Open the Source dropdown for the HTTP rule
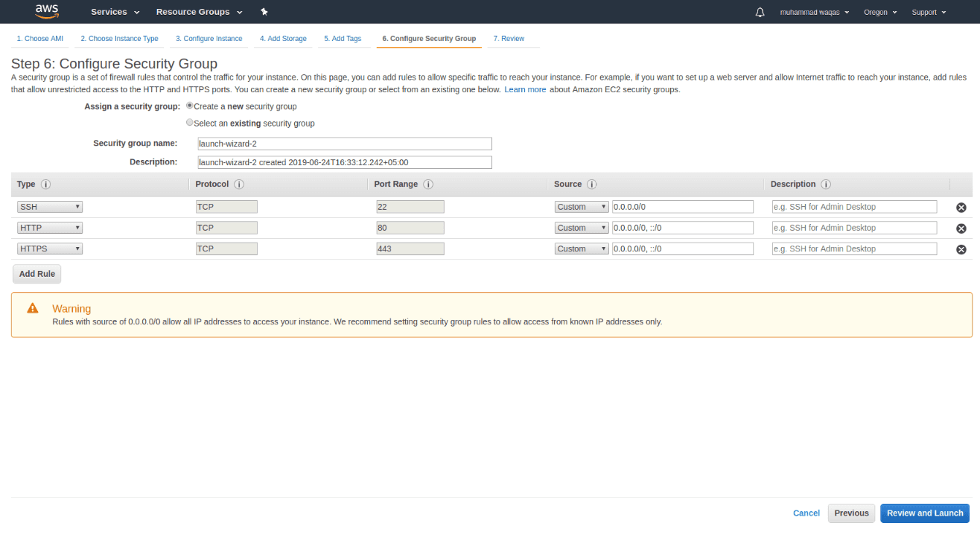Image resolution: width=980 pixels, height=535 pixels. pos(581,228)
